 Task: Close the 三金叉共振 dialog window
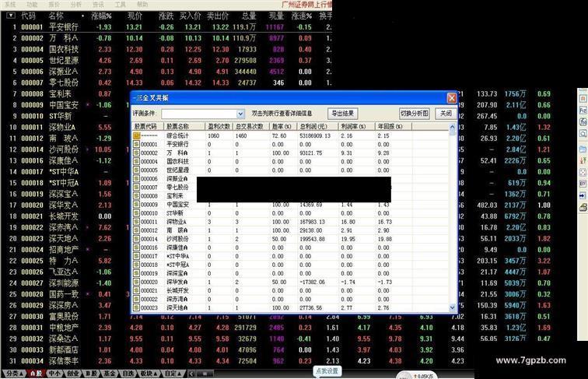[x=451, y=98]
